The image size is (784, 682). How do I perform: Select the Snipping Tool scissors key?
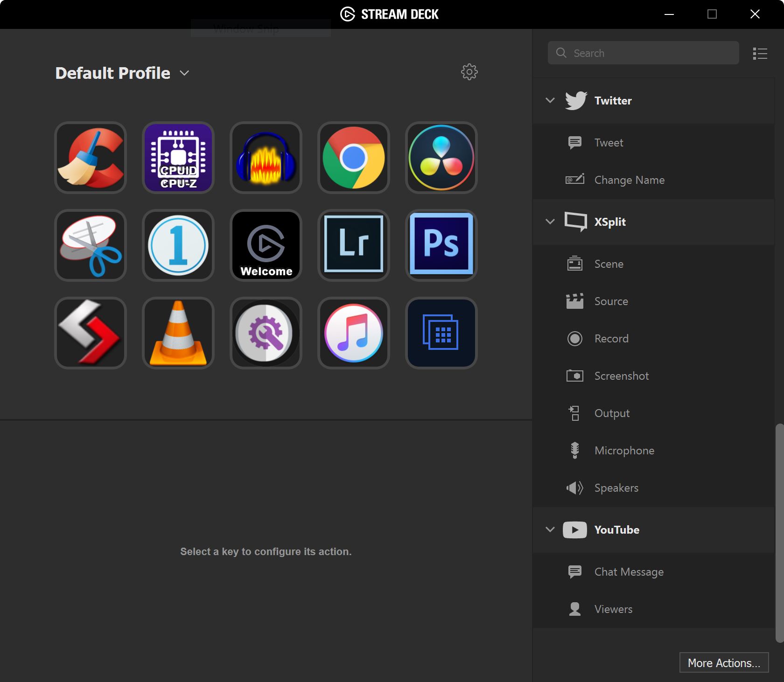point(91,245)
